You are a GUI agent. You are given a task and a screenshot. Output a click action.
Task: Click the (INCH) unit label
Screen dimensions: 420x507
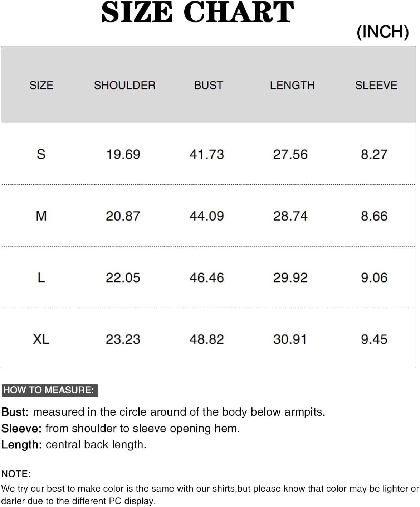(x=382, y=32)
